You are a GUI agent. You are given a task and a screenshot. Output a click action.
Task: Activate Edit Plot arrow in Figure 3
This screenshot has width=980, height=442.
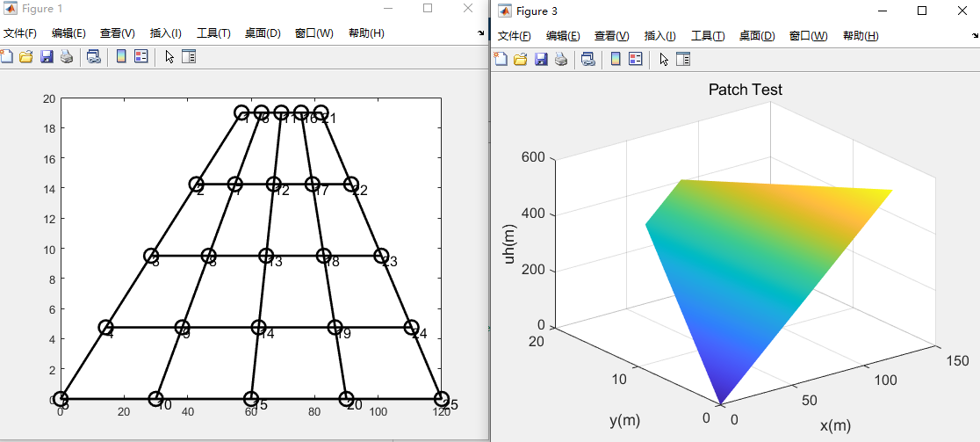tap(664, 60)
